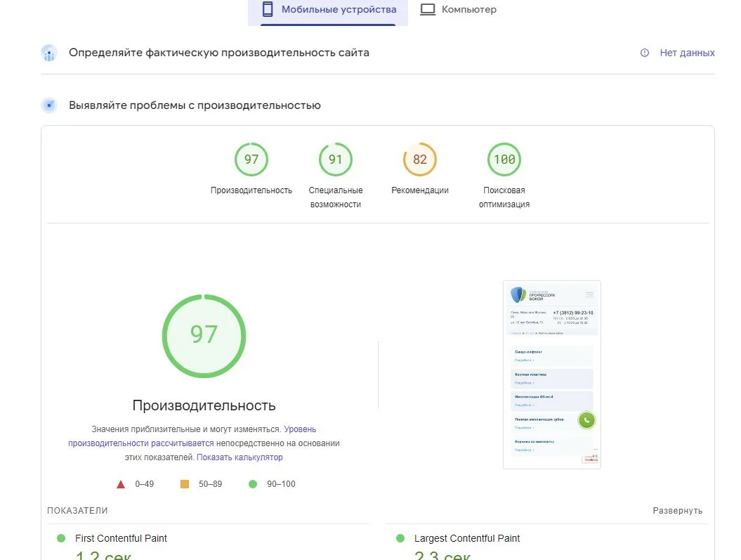Switch to the Мобильные устройства tab

(328, 11)
